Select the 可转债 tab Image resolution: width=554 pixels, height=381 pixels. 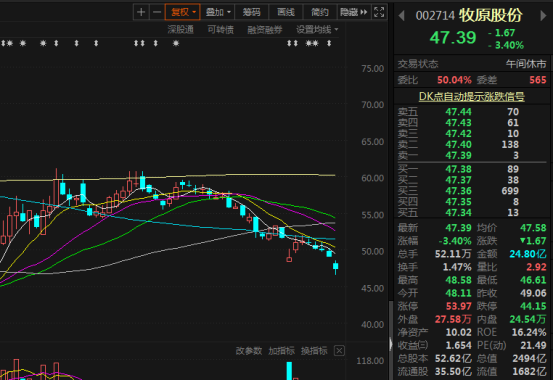coord(220,30)
